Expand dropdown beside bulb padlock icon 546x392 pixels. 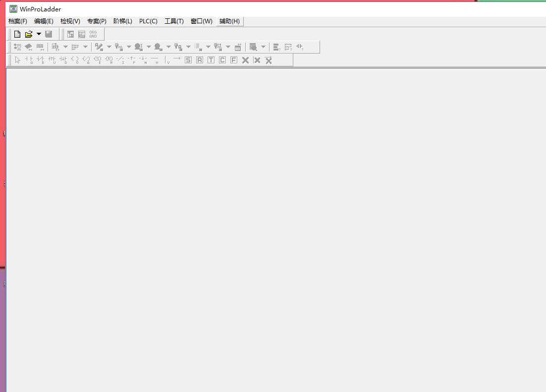tap(188, 47)
